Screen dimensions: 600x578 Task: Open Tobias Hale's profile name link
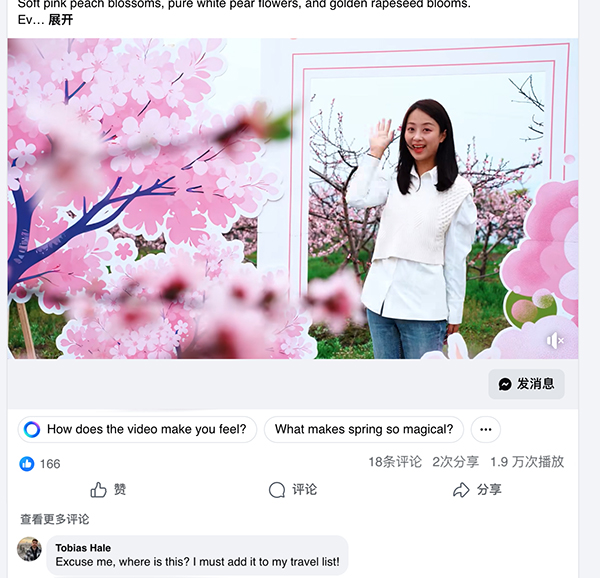(x=83, y=548)
